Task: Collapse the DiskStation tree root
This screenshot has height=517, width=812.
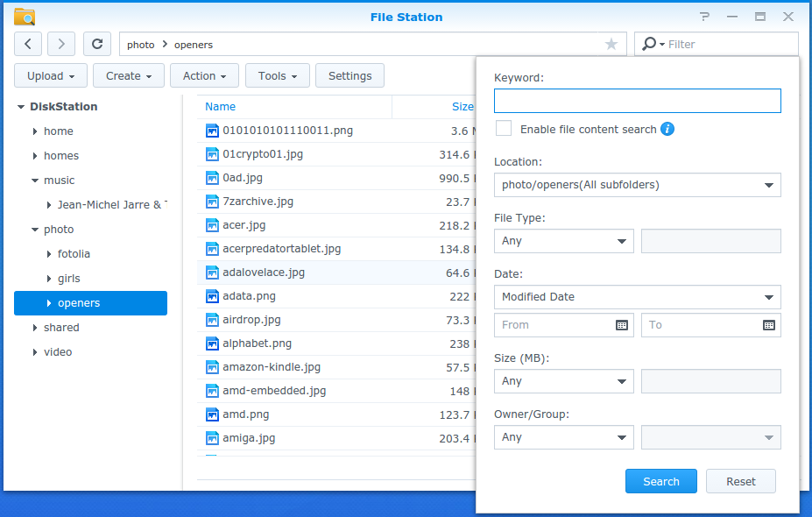Action: (x=21, y=107)
